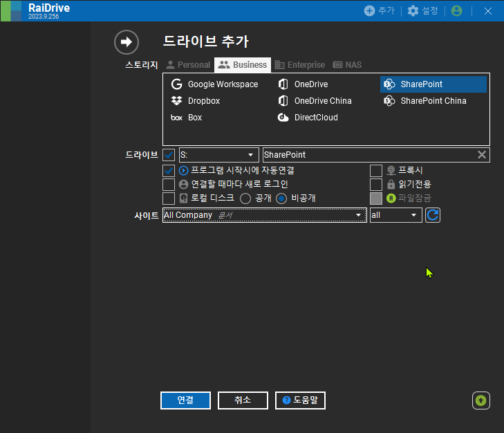Uncheck 프로그램 시작시에 자동연결 checkbox
504x433 pixels.
coord(169,170)
